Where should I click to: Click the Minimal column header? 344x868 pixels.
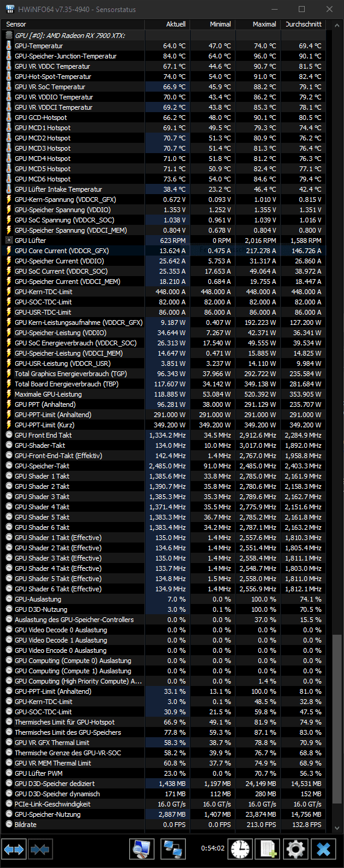click(x=212, y=24)
